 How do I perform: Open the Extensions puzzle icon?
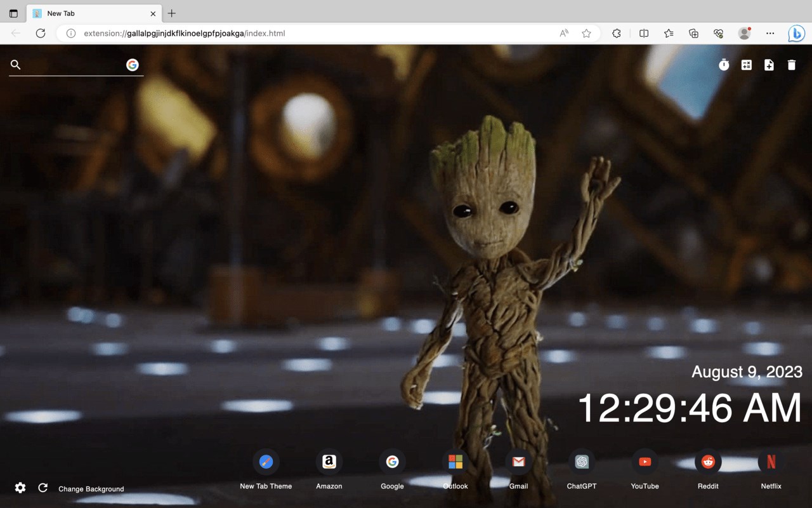pyautogui.click(x=616, y=33)
